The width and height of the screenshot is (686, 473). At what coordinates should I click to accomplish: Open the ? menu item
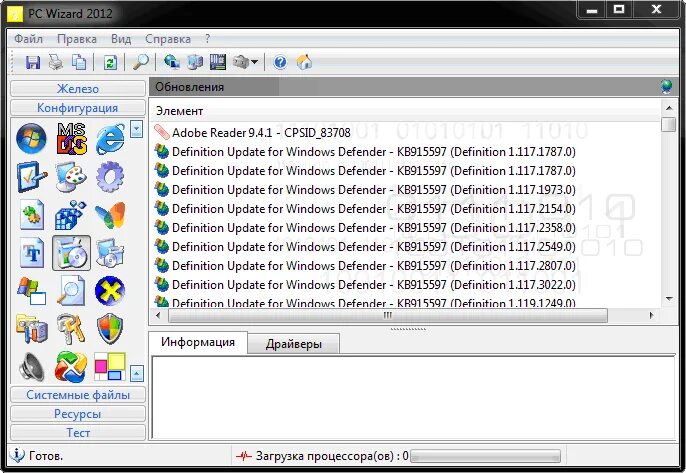(x=207, y=39)
